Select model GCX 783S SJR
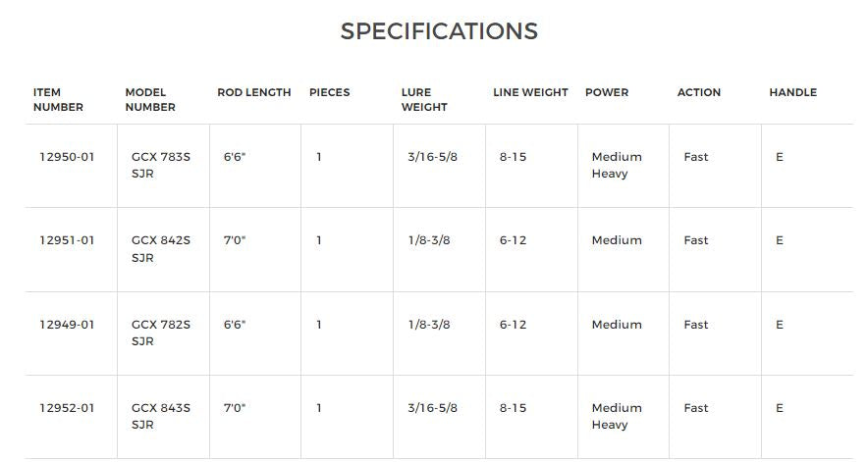The width and height of the screenshot is (868, 462). tap(161, 165)
